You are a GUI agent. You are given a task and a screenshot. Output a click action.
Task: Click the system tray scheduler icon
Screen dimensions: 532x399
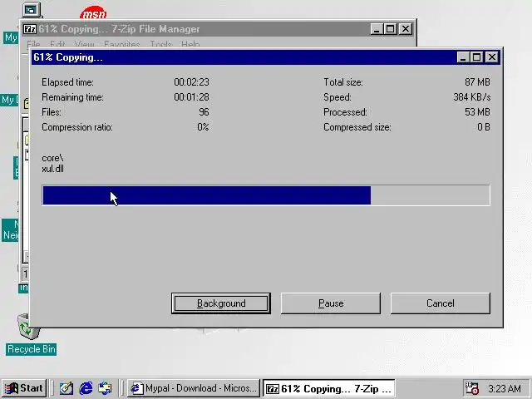(x=472, y=388)
